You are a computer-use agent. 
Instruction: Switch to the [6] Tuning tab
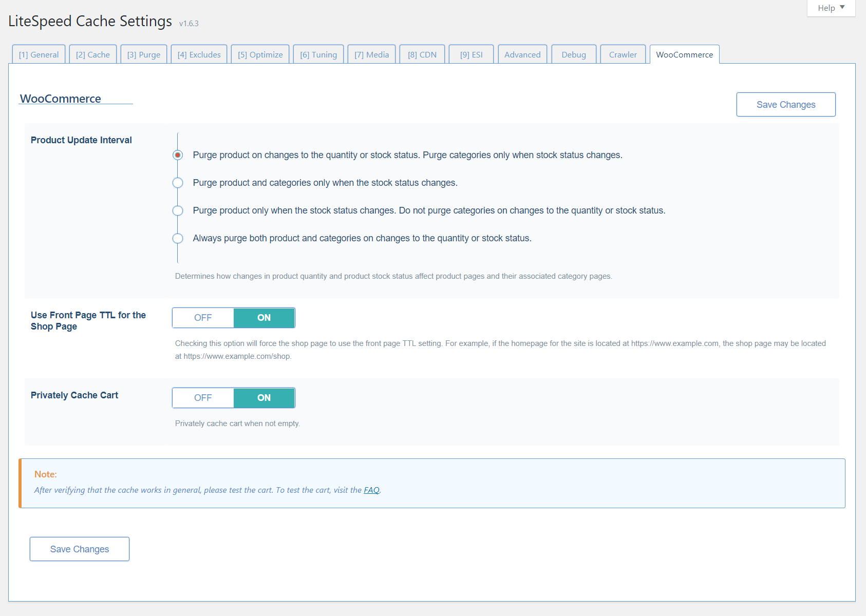(x=318, y=54)
